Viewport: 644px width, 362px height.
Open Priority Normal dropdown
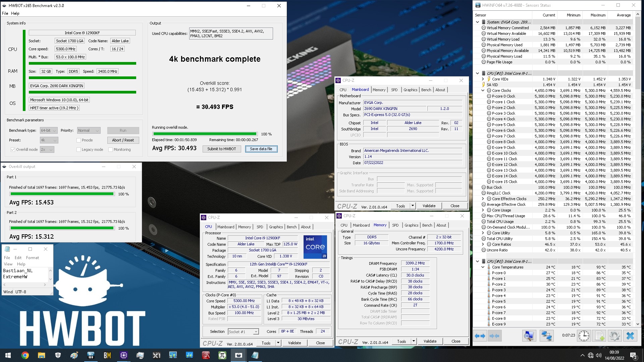coord(89,131)
